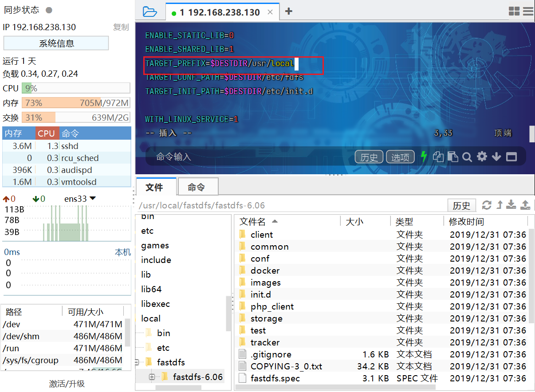Copy terminal selection using the copy icon
This screenshot has height=392, width=535.
click(x=438, y=157)
